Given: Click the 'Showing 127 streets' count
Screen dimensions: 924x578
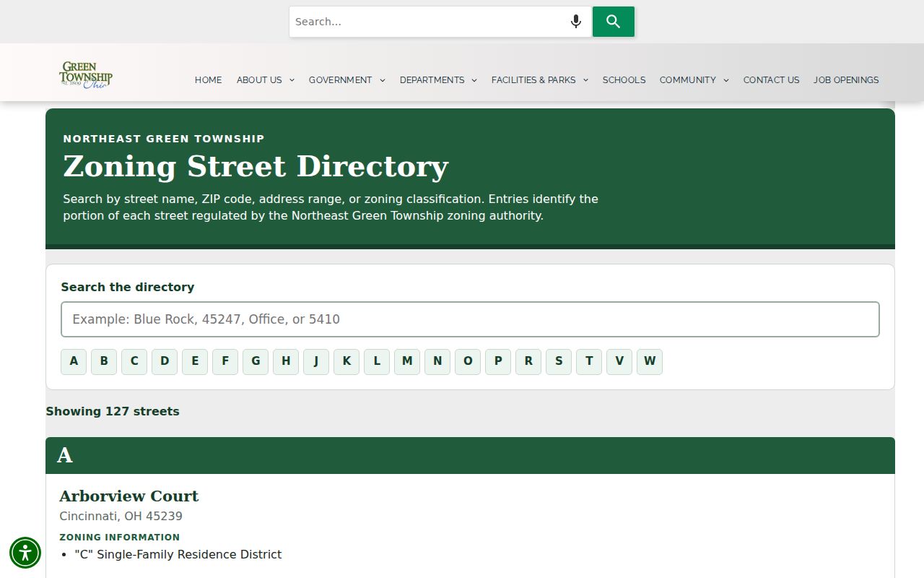Looking at the screenshot, I should pos(113,412).
